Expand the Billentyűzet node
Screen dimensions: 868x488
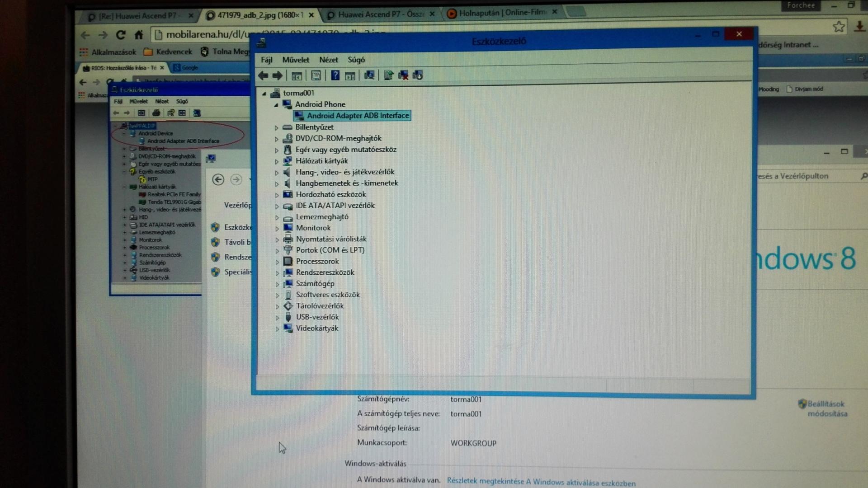276,128
